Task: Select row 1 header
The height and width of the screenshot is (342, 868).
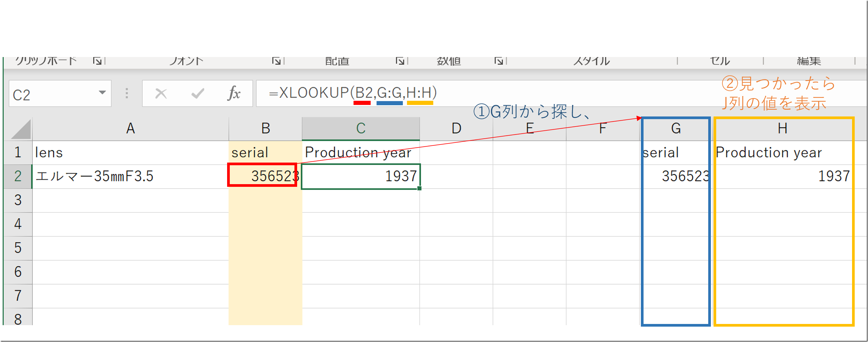Action: (x=18, y=153)
